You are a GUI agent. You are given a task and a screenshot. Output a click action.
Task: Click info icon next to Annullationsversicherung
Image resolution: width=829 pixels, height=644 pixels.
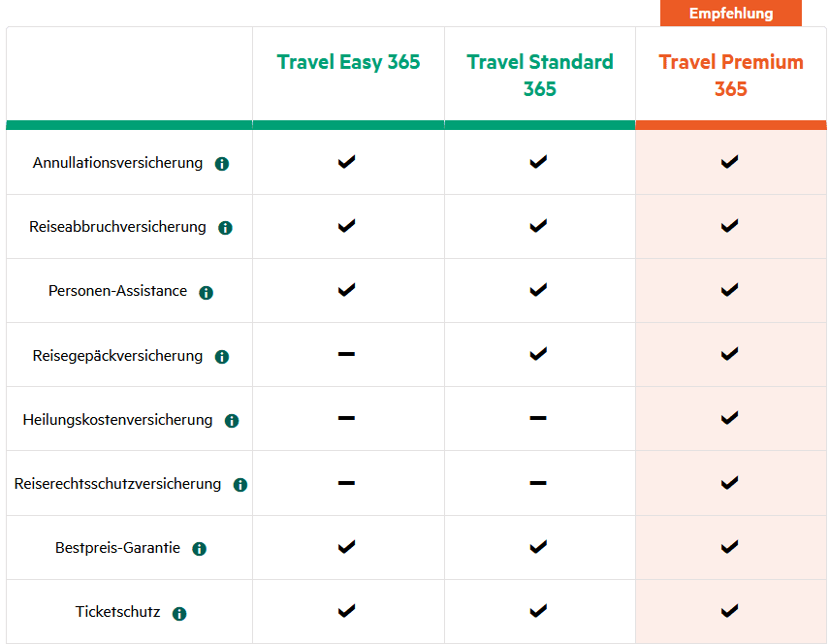click(222, 164)
